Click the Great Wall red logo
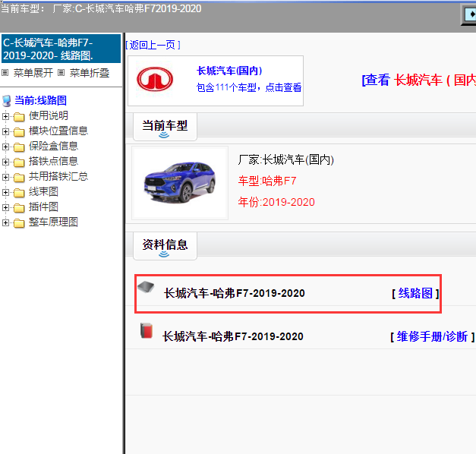This screenshot has height=454, width=476. [155, 79]
